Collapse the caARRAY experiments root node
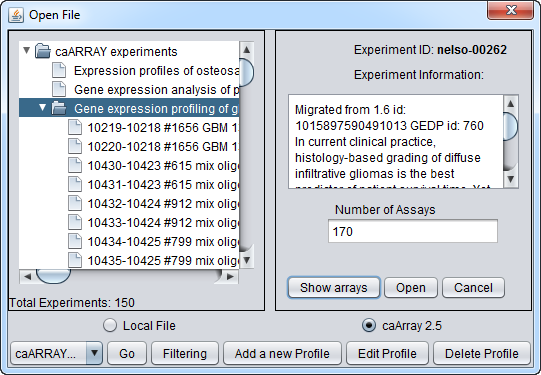541x375 pixels. (27, 51)
